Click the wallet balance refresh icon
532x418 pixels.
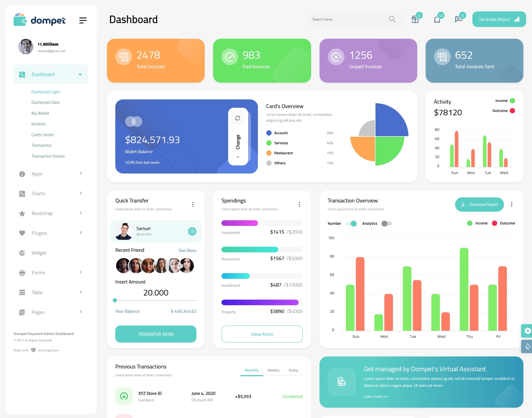click(237, 118)
